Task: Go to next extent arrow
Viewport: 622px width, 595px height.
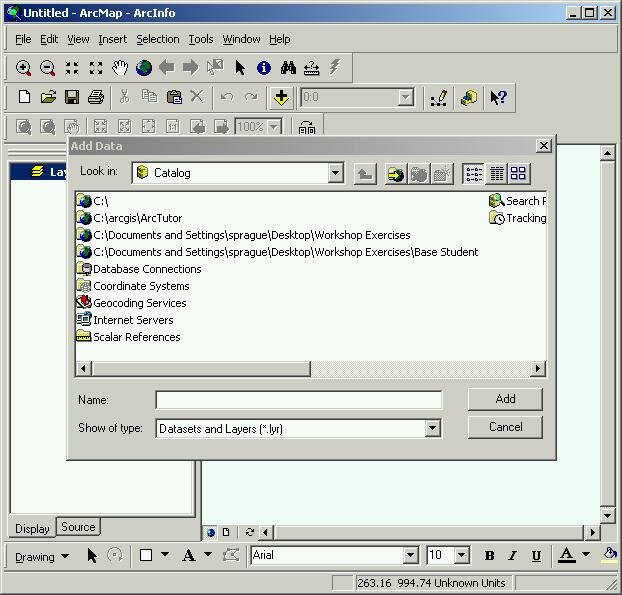Action: [x=191, y=68]
